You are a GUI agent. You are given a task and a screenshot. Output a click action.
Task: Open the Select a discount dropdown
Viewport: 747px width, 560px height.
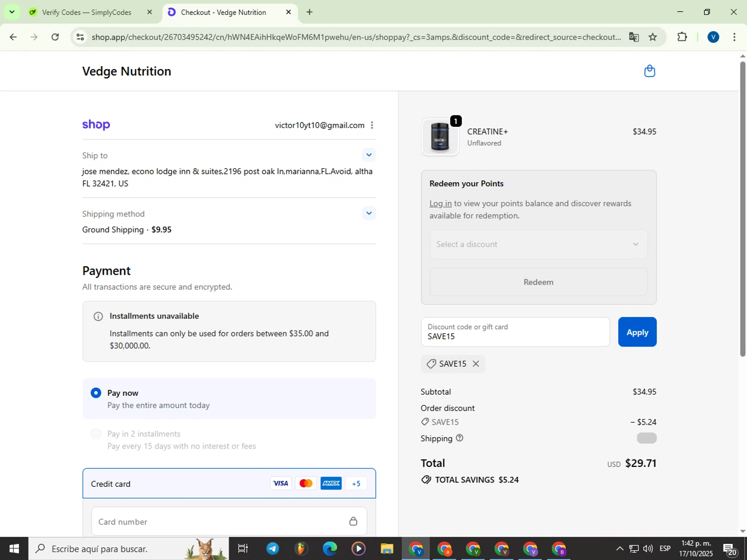pyautogui.click(x=538, y=244)
